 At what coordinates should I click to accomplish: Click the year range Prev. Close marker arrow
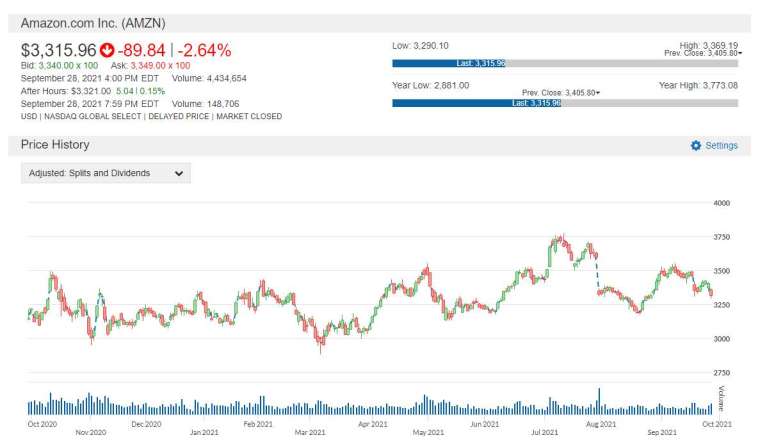pyautogui.click(x=598, y=93)
